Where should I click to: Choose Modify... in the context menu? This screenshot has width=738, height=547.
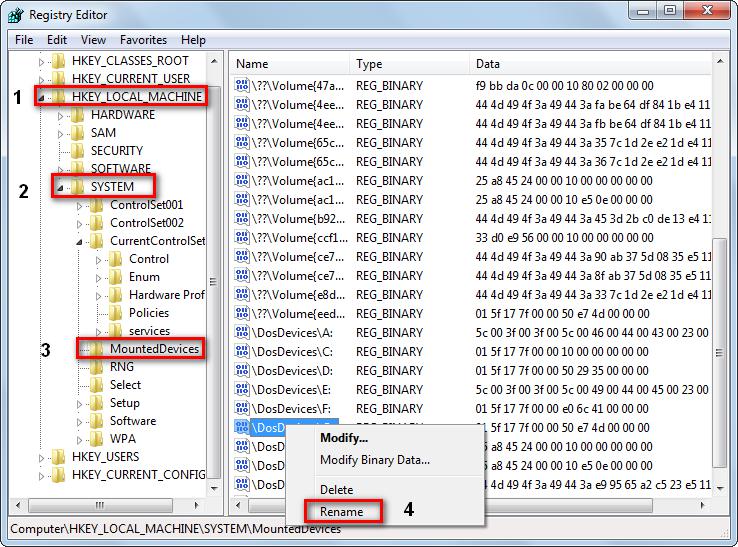(344, 438)
